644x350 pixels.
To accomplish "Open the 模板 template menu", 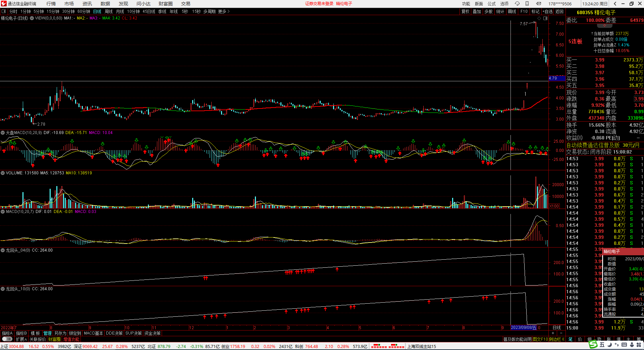I will [x=35, y=333].
